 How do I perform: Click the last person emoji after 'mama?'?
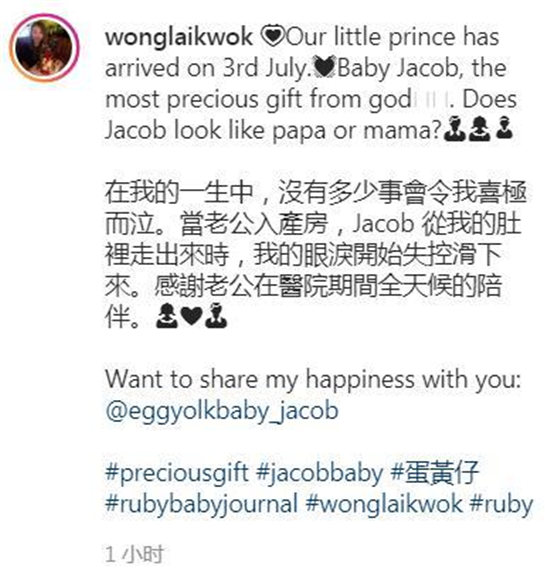point(504,129)
